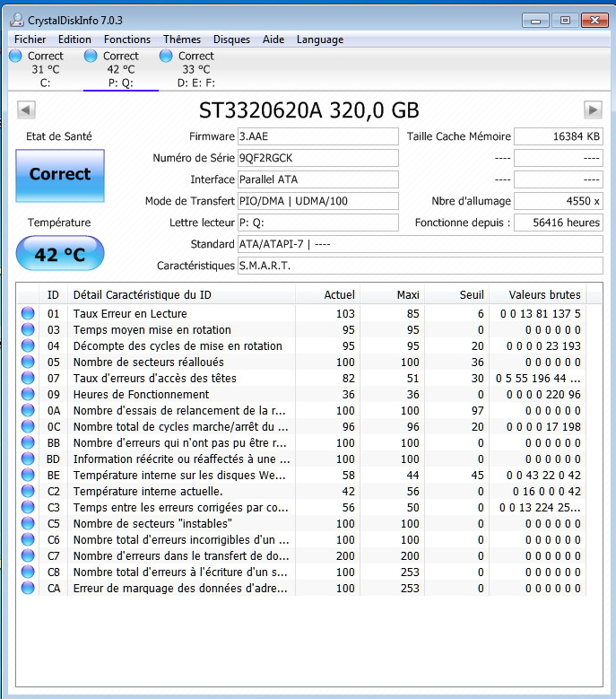Click status orb for attribute BB

(x=28, y=442)
